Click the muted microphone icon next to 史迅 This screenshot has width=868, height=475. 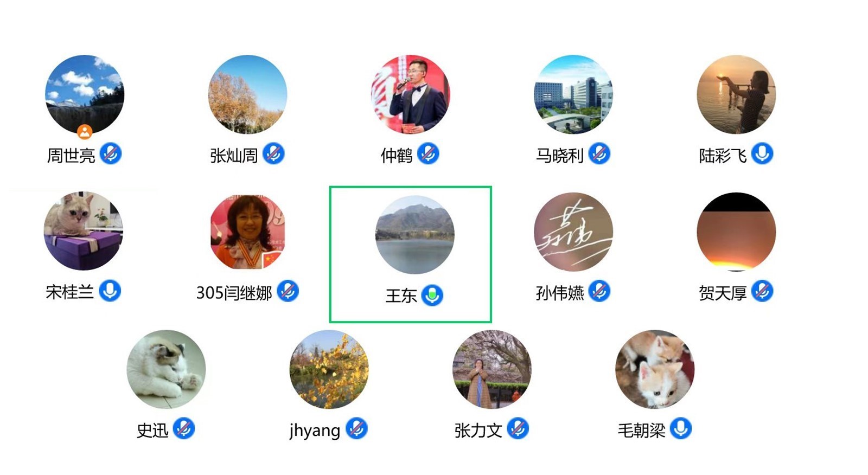pos(184,429)
